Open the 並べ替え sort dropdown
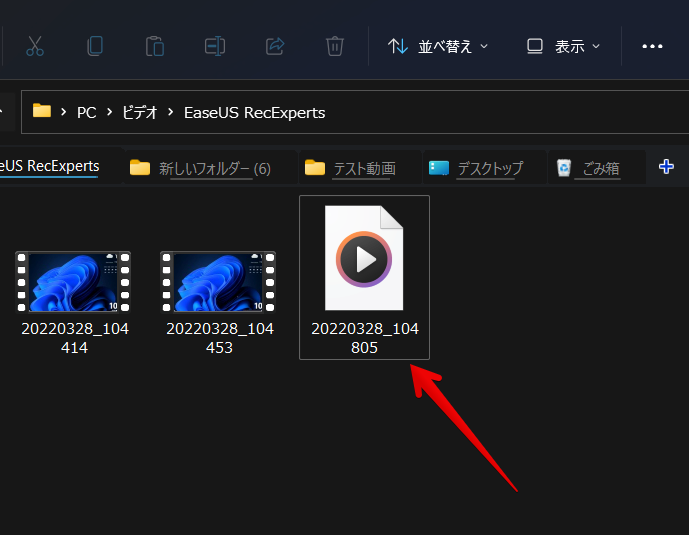The image size is (689, 542). (438, 46)
